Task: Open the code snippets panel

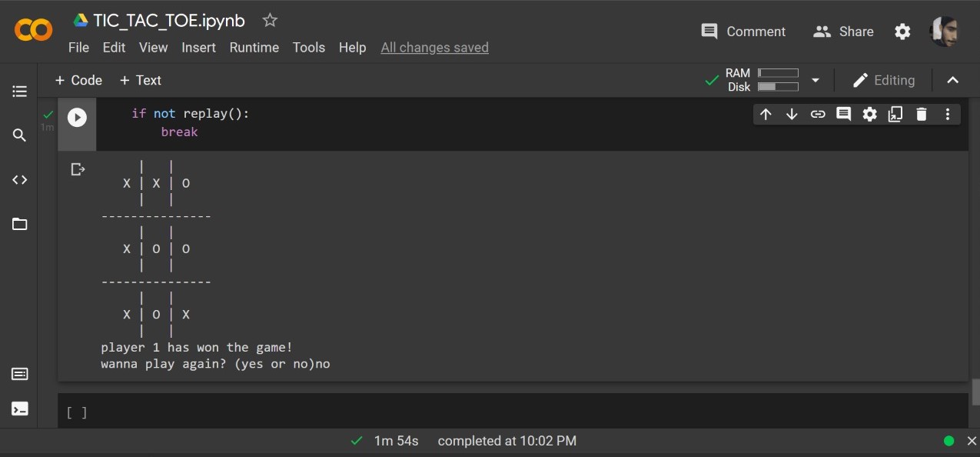Action: pyautogui.click(x=19, y=179)
